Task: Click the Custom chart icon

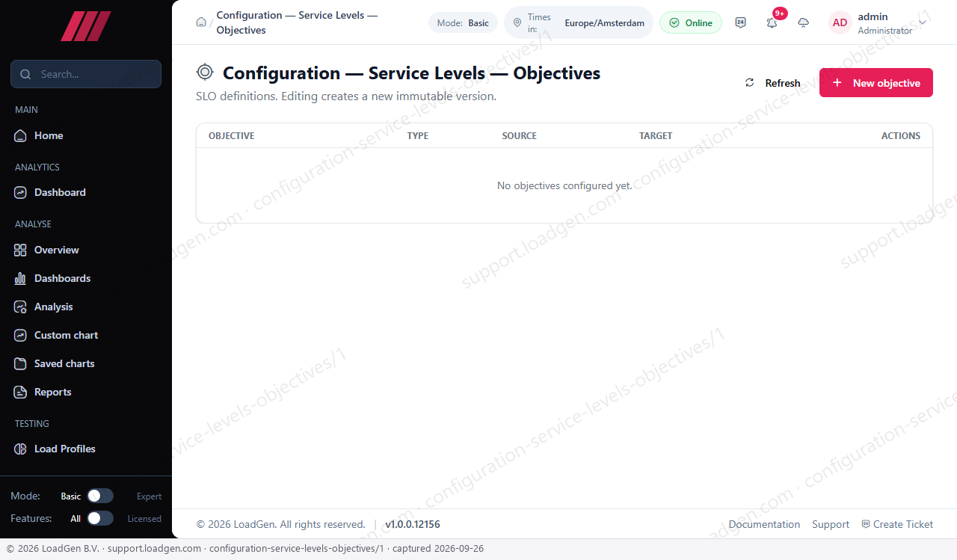Action: (20, 335)
